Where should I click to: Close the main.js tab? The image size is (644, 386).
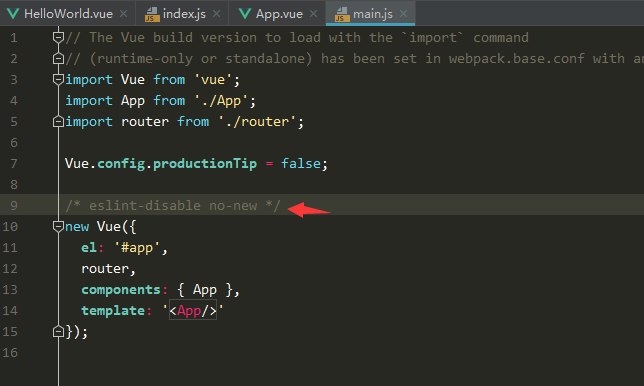pos(403,14)
